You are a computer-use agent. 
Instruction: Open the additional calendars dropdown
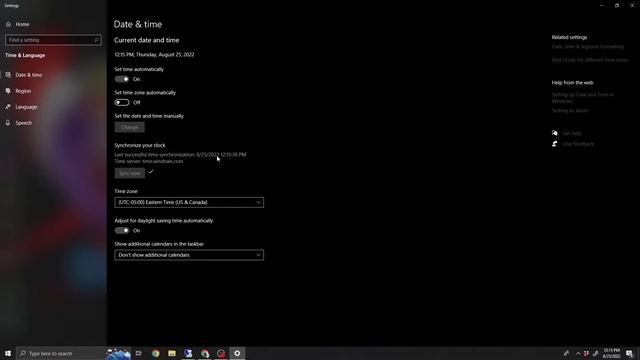189,255
